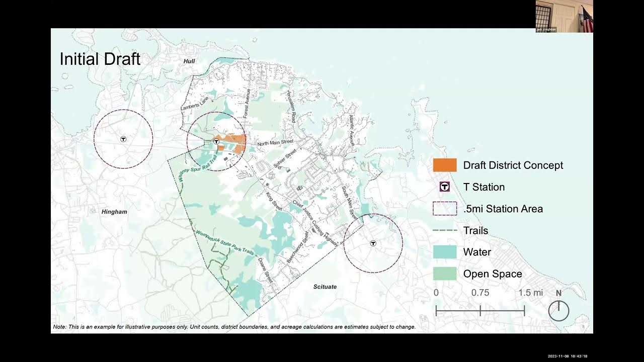
Task: Click the 'South Main Street' road label
Action: (x=349, y=204)
